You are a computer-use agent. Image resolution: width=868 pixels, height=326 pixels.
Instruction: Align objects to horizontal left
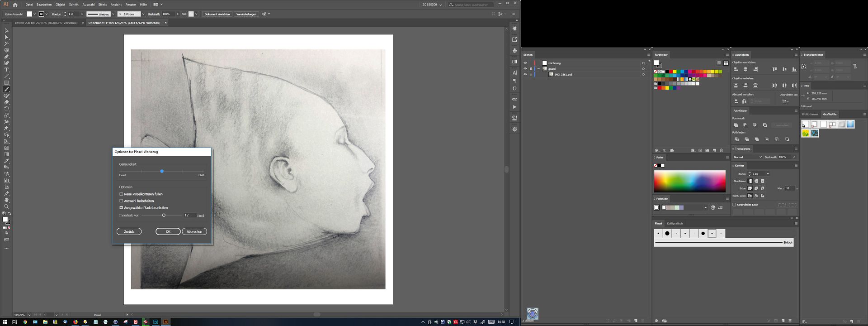point(736,69)
